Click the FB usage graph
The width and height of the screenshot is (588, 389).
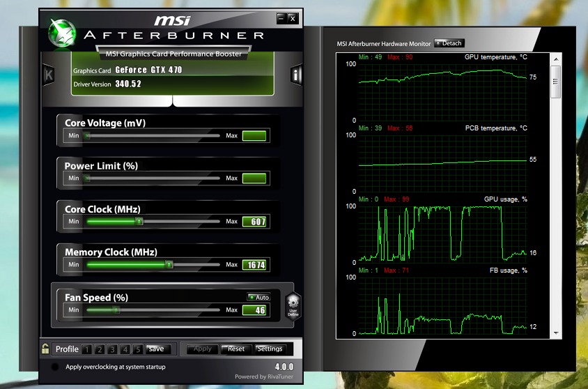[442, 305]
